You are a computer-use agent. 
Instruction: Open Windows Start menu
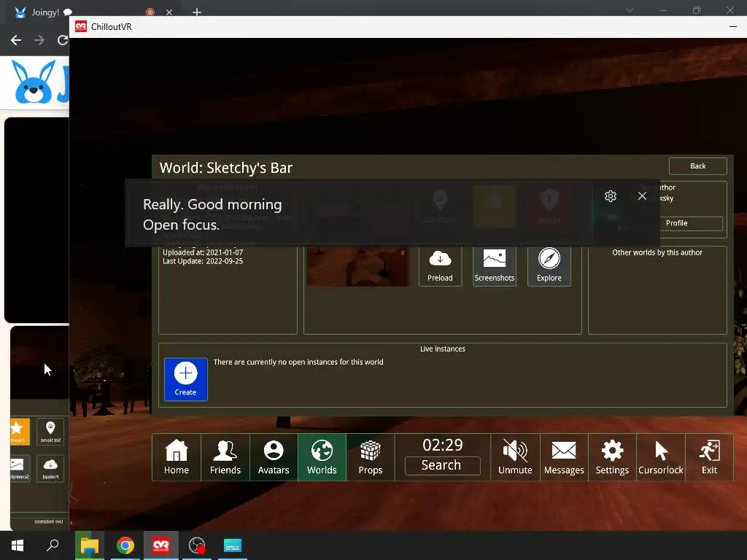18,545
